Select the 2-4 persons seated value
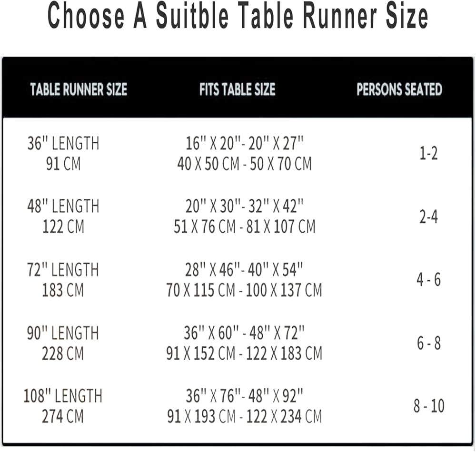476x452 pixels. coord(428,217)
